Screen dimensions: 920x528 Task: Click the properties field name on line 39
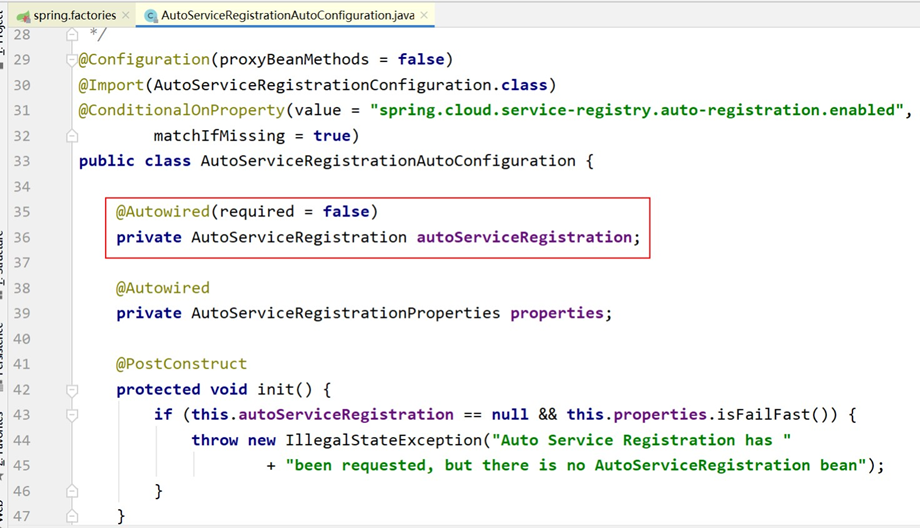coord(557,313)
